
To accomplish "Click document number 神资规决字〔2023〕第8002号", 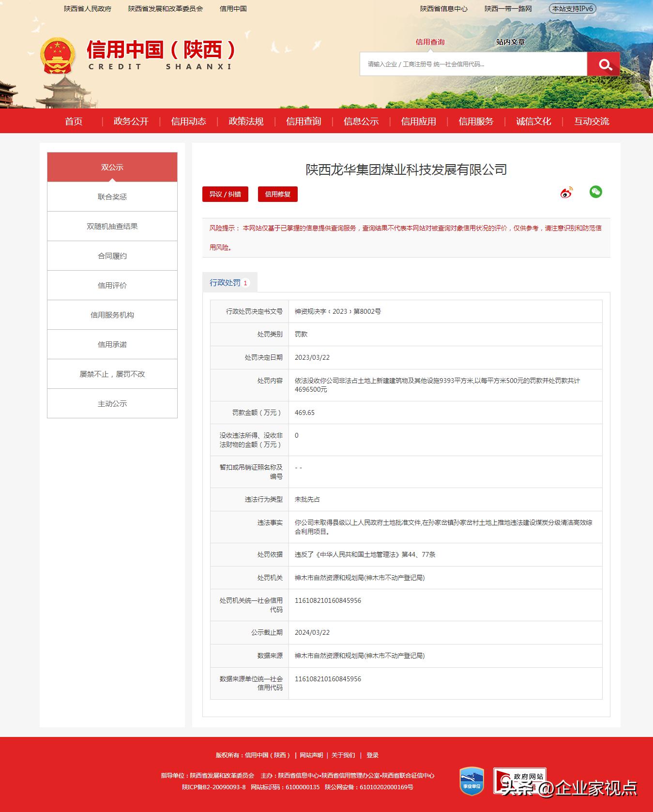I will point(337,311).
